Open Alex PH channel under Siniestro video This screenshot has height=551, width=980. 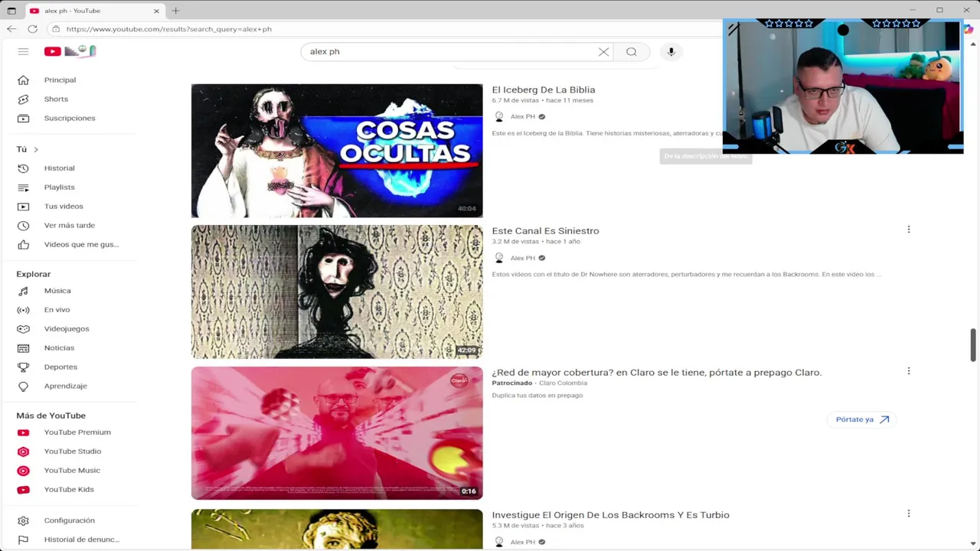coord(523,258)
